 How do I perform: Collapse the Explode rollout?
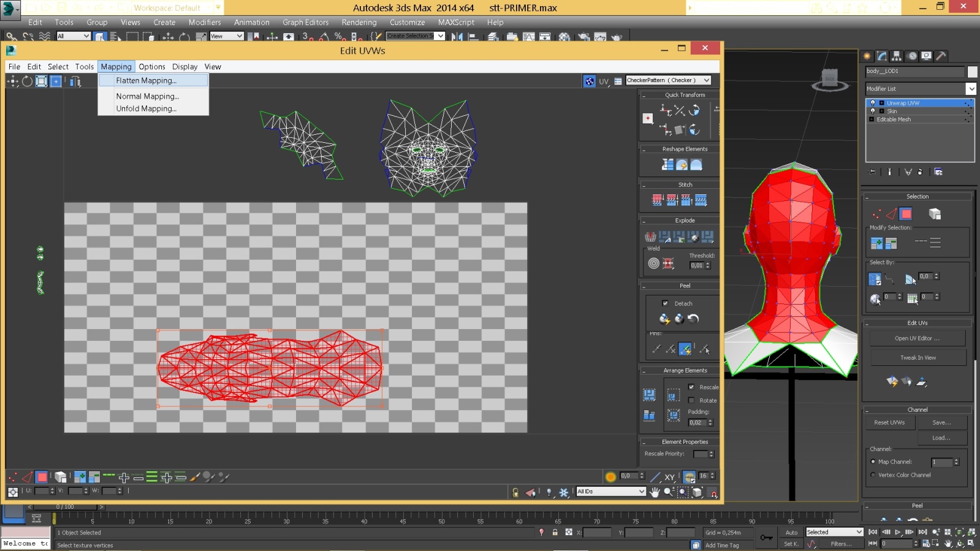tap(644, 221)
